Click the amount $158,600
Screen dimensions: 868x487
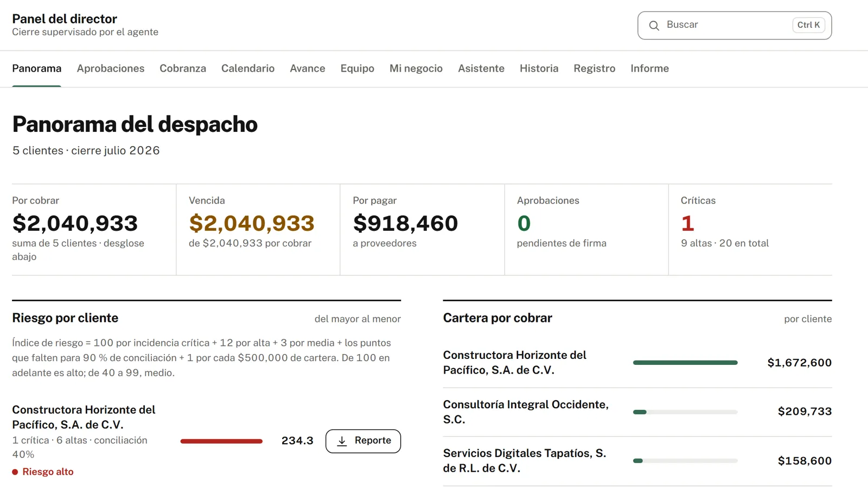805,461
